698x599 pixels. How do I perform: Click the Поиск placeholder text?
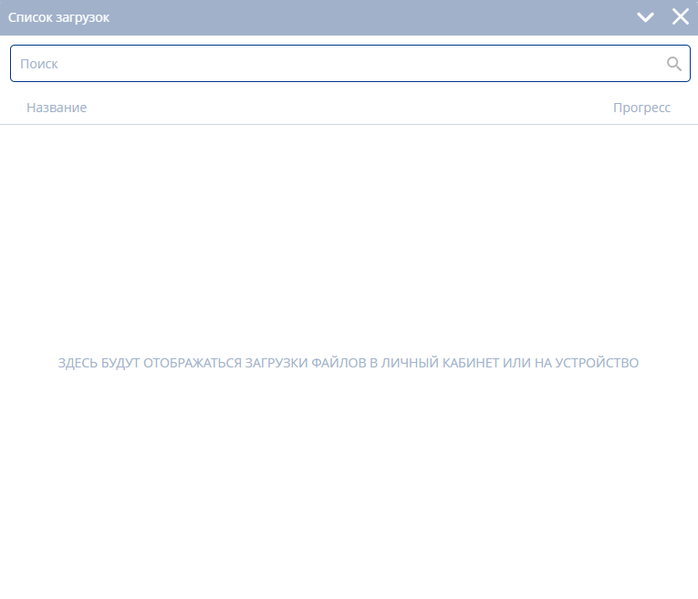pyautogui.click(x=39, y=64)
